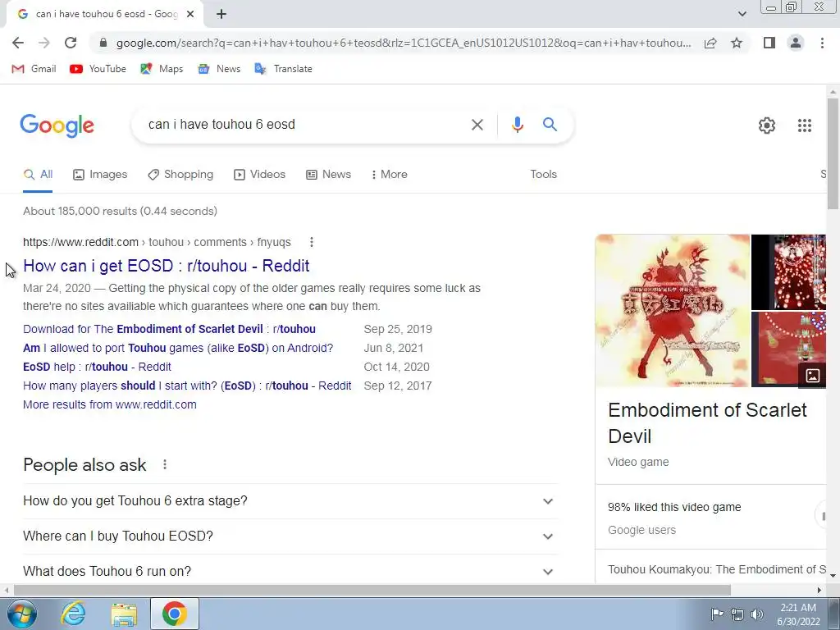Open Google settings gear icon
840x630 pixels.
pyautogui.click(x=767, y=126)
